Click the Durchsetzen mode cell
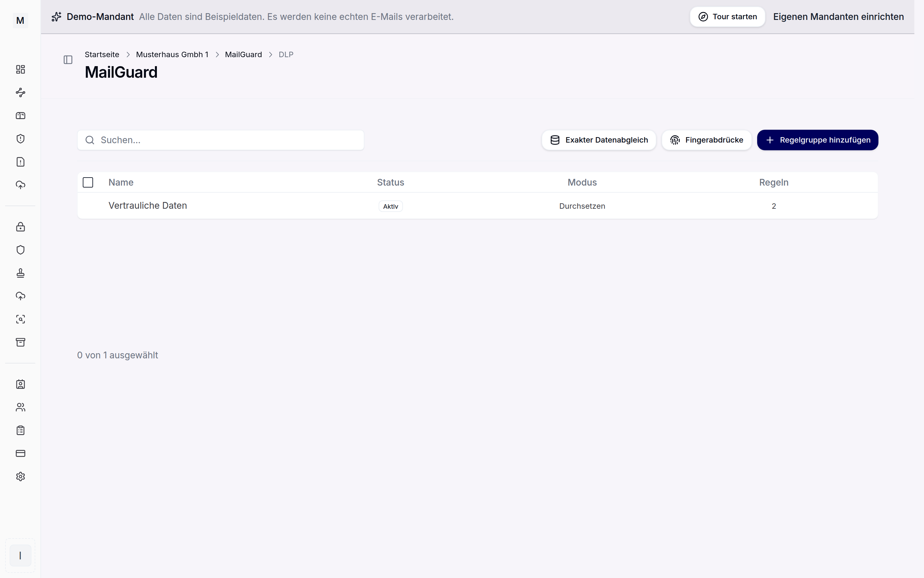Screen dimensions: 924x578 point(582,206)
